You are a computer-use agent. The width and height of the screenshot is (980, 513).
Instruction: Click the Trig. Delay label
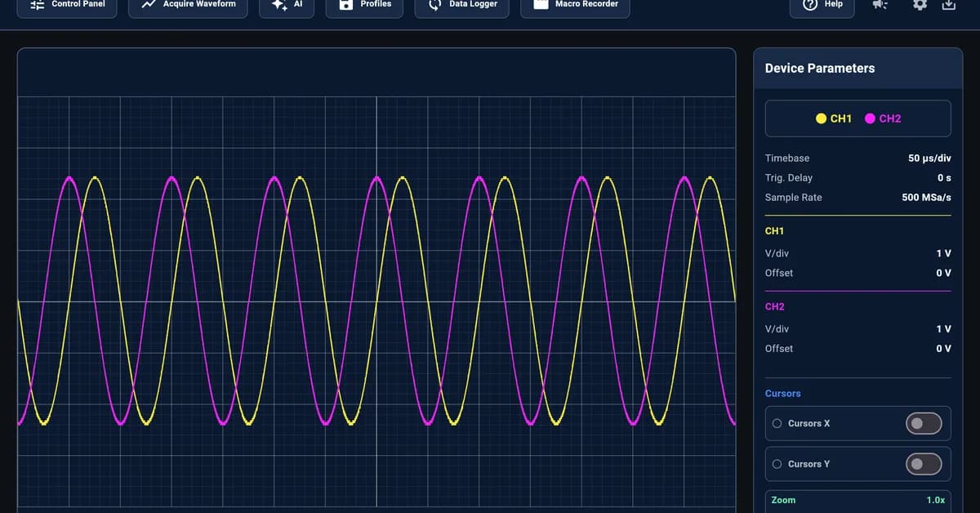[x=788, y=178]
